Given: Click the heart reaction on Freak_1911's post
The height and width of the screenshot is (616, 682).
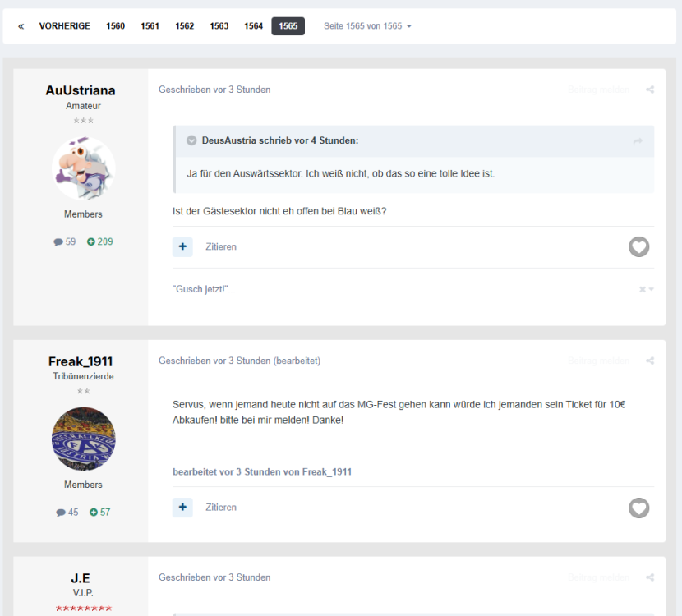Looking at the screenshot, I should (638, 508).
